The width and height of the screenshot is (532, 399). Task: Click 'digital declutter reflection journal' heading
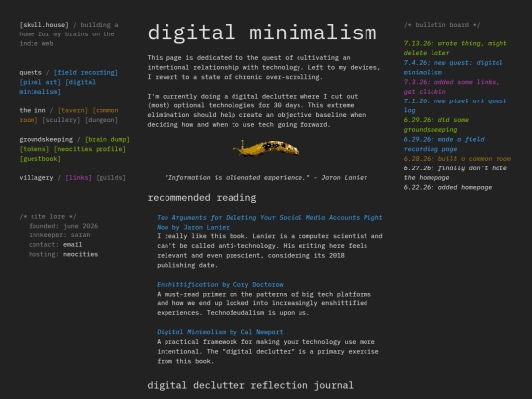[250, 385]
